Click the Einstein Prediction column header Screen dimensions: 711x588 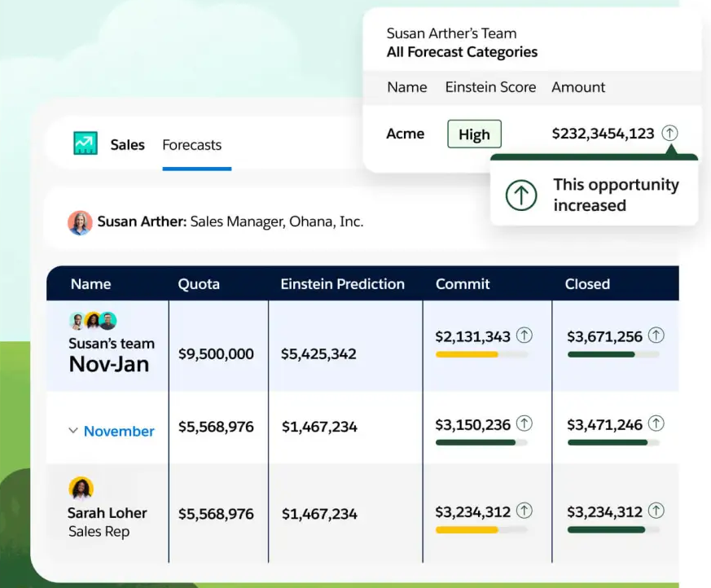tap(342, 283)
